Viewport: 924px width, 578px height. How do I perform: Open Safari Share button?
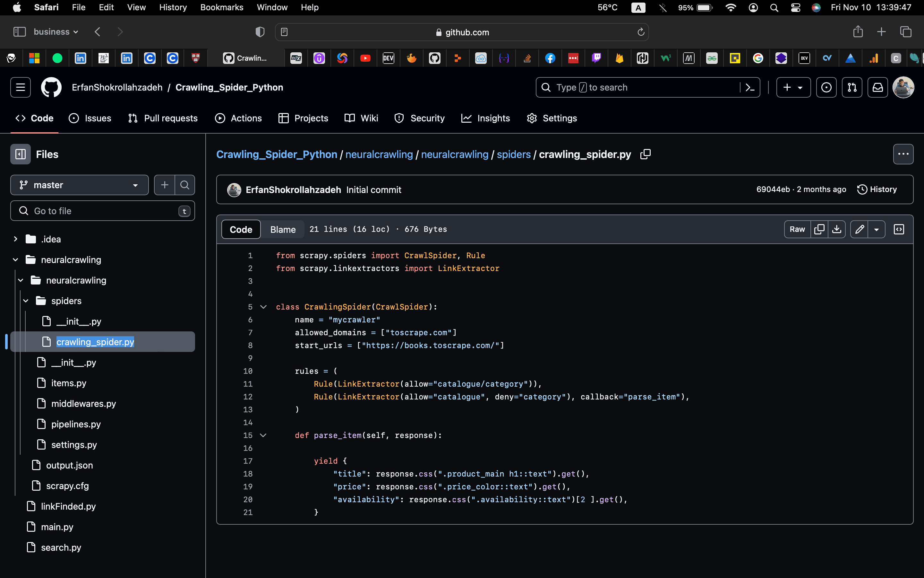click(x=858, y=32)
